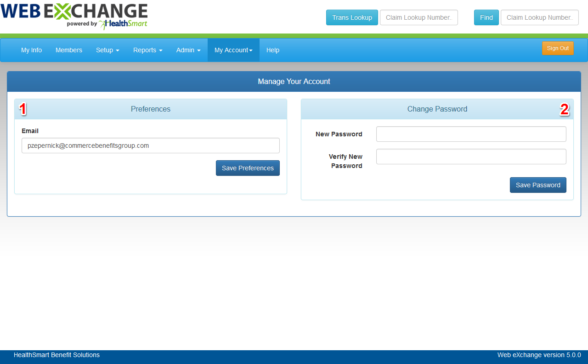Click the Find button
The width and height of the screenshot is (588, 364).
coord(486,17)
